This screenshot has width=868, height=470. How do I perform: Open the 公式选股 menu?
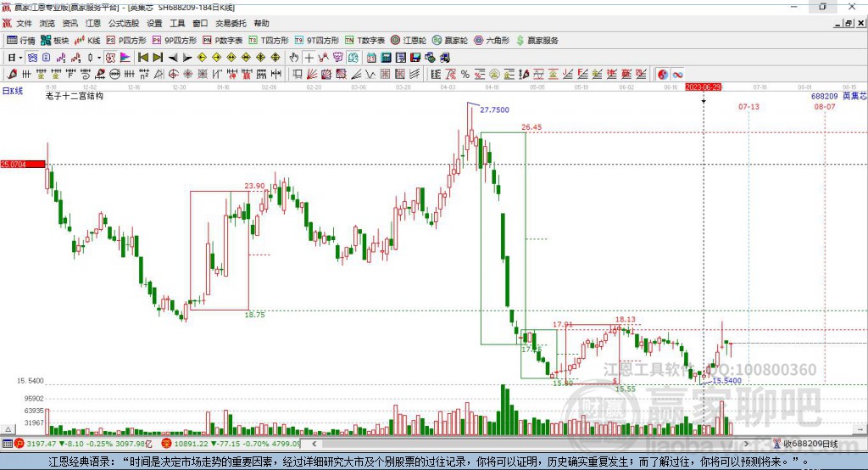(124, 23)
